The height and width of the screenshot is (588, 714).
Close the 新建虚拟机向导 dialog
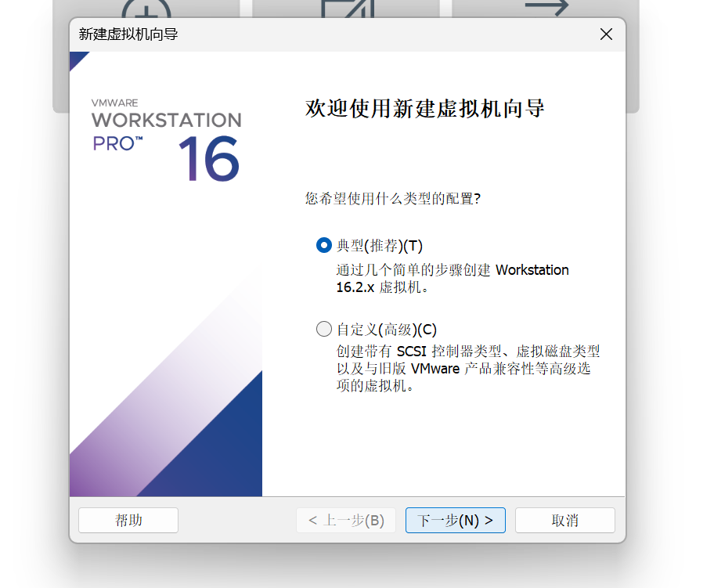(x=606, y=34)
